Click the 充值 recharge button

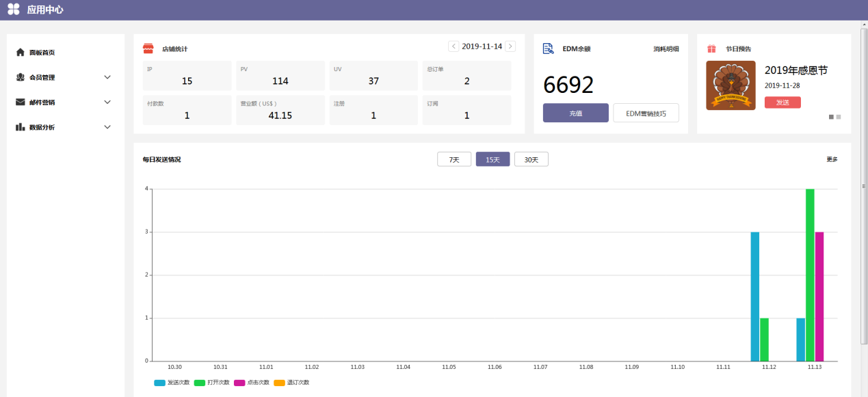575,113
